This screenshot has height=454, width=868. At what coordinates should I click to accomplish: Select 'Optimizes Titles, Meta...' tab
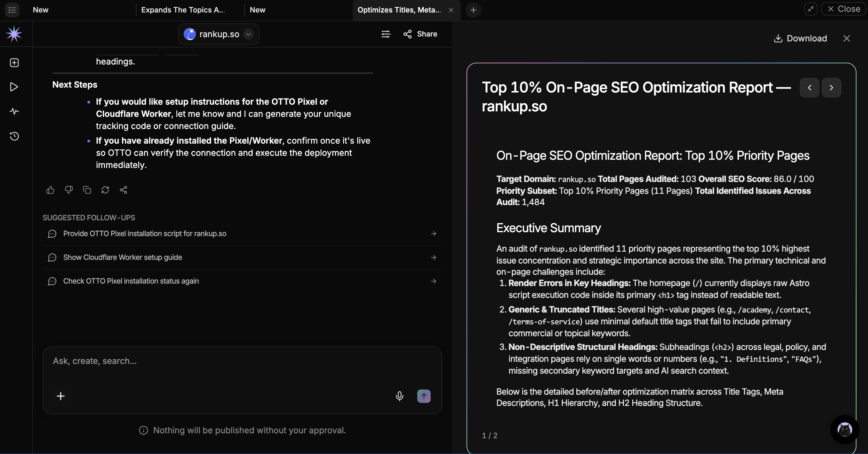coord(399,10)
